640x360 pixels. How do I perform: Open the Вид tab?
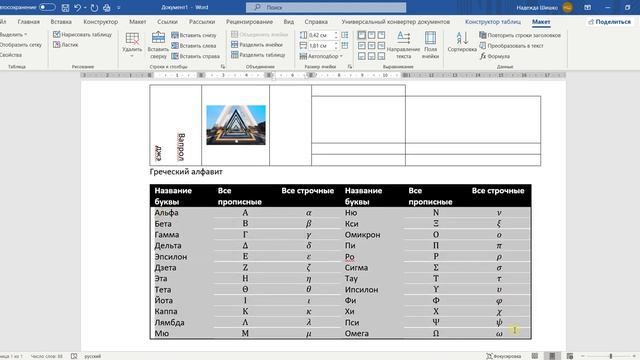click(x=289, y=22)
